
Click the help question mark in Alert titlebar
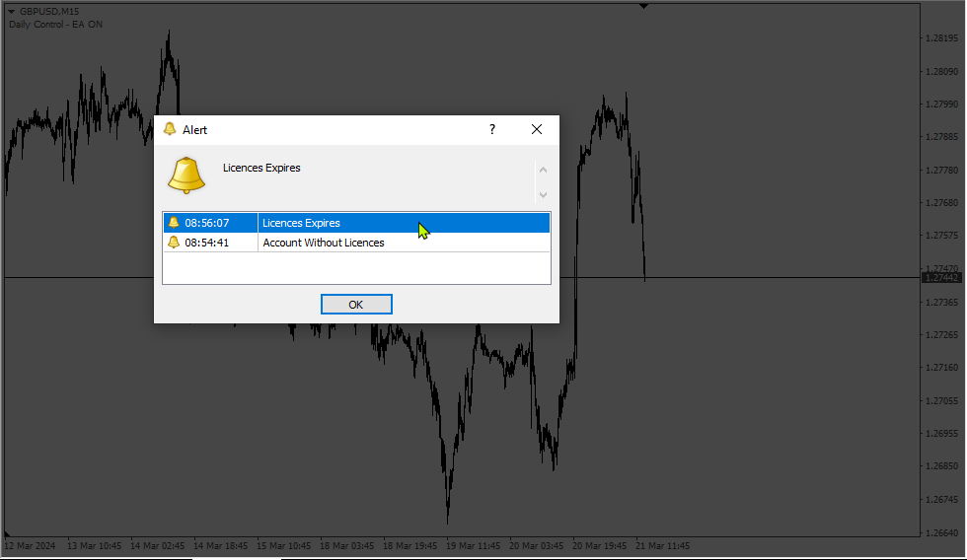tap(492, 129)
